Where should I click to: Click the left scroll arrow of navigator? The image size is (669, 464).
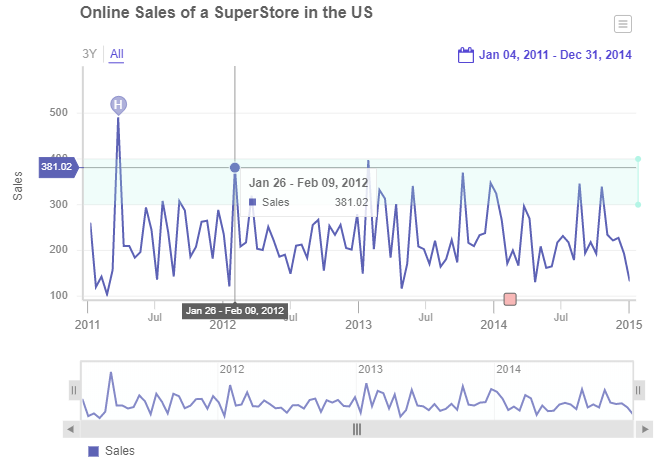[70, 429]
